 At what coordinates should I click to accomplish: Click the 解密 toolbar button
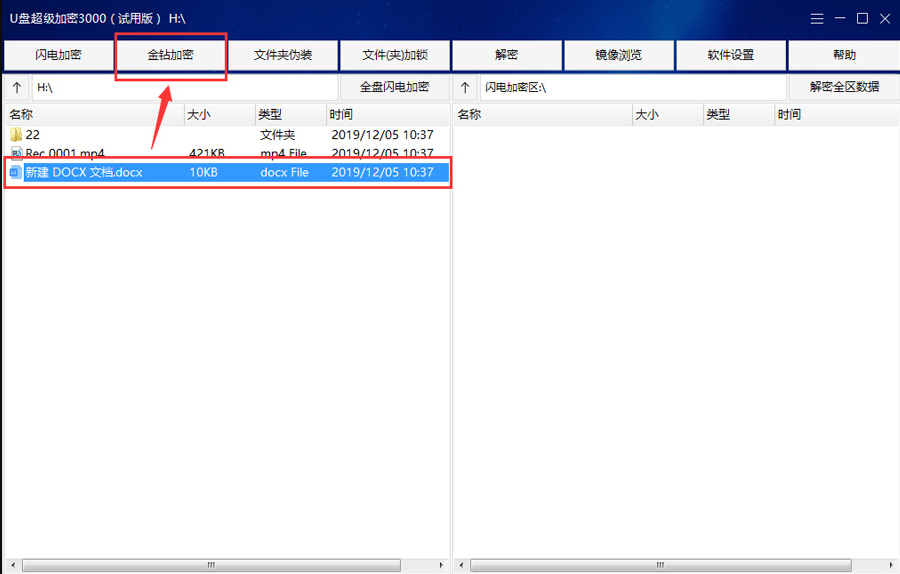pyautogui.click(x=507, y=55)
